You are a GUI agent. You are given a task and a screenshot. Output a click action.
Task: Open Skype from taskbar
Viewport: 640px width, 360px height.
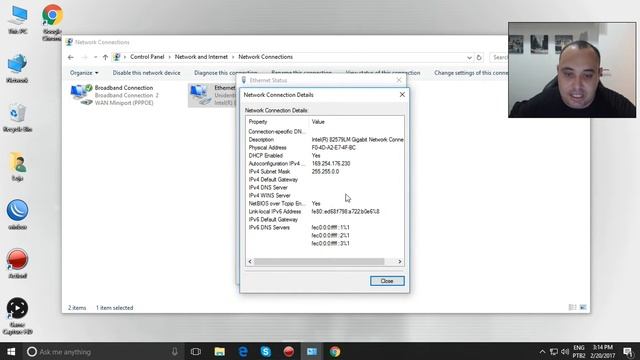[266, 351]
